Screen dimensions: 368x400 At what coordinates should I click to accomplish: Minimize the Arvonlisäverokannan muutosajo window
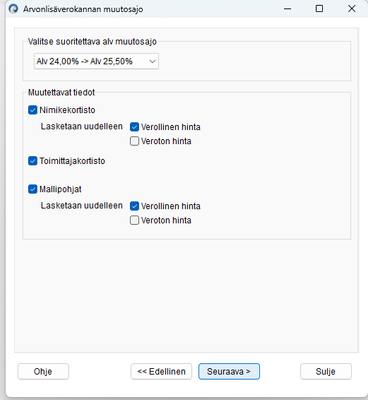(x=287, y=9)
